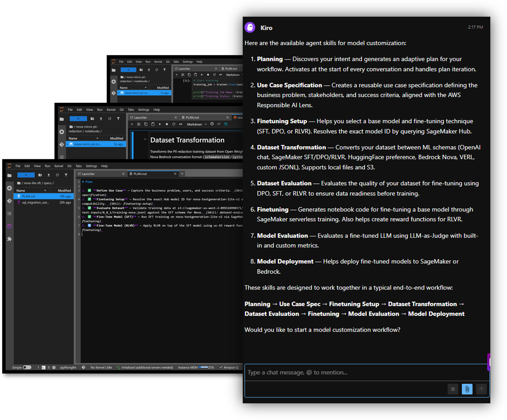507x420 pixels.
Task: Click the kernel gear icon in front status bar
Action: point(54,367)
